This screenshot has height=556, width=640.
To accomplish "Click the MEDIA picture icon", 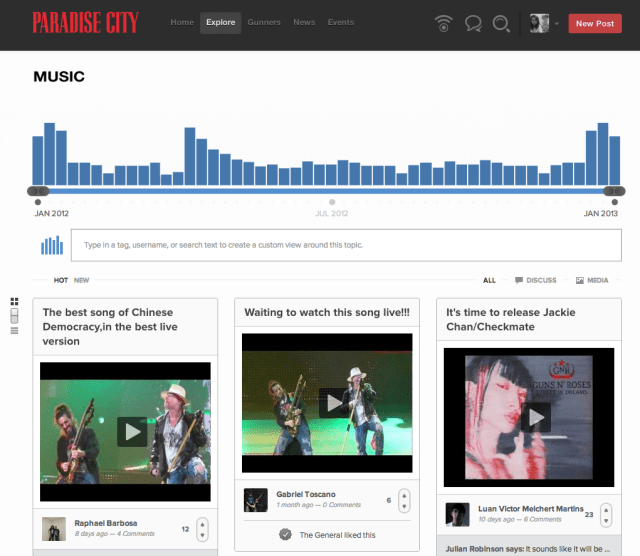I will (x=580, y=280).
